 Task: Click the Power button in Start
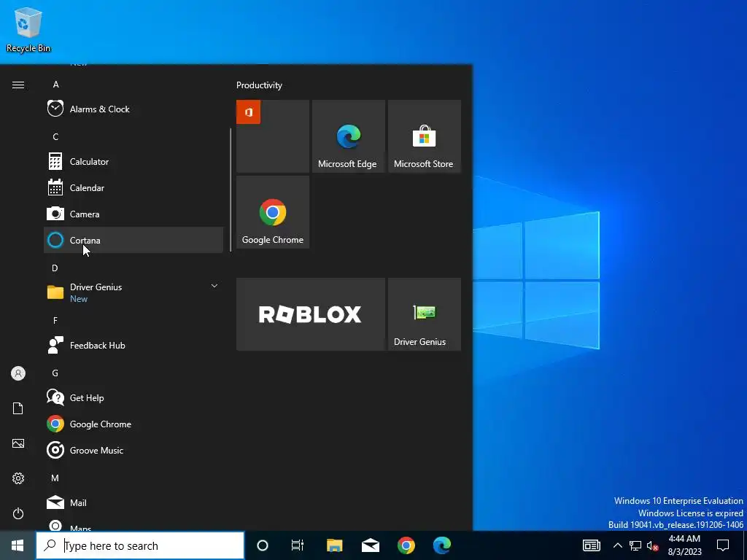pos(18,513)
